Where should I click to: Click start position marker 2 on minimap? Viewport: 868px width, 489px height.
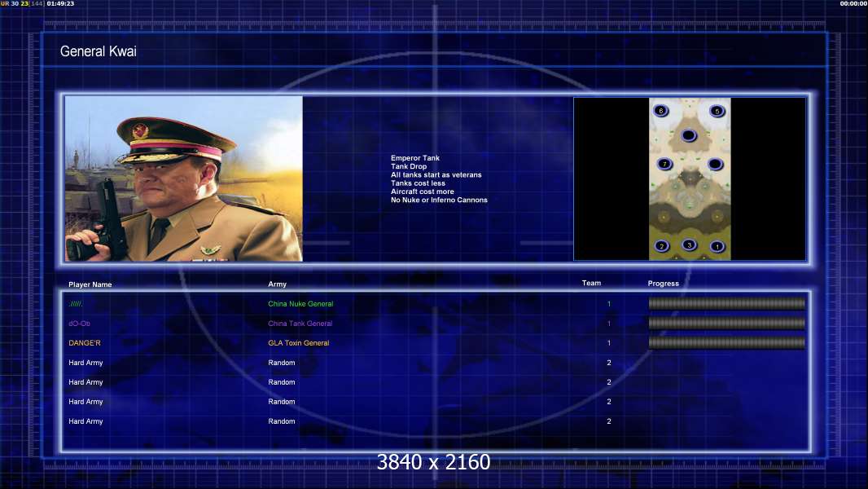click(x=661, y=246)
